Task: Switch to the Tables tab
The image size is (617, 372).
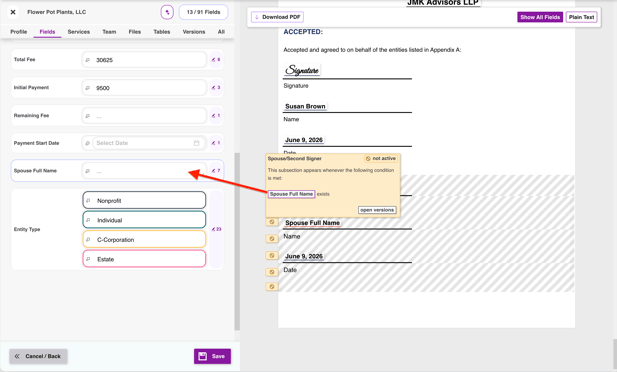Action: 162,31
